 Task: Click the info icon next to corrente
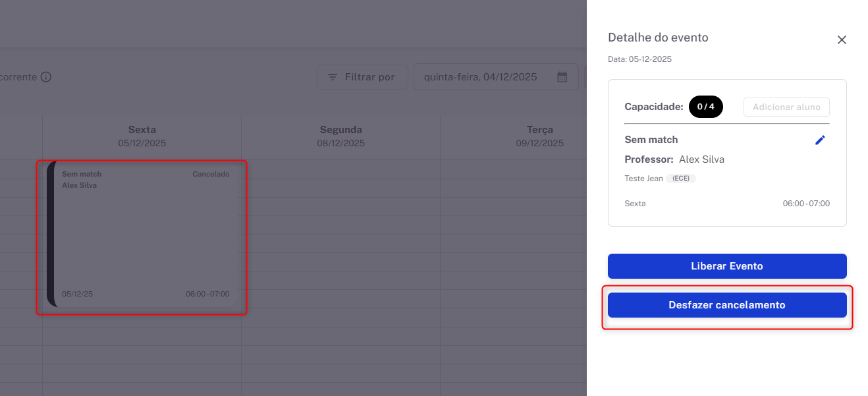[45, 77]
